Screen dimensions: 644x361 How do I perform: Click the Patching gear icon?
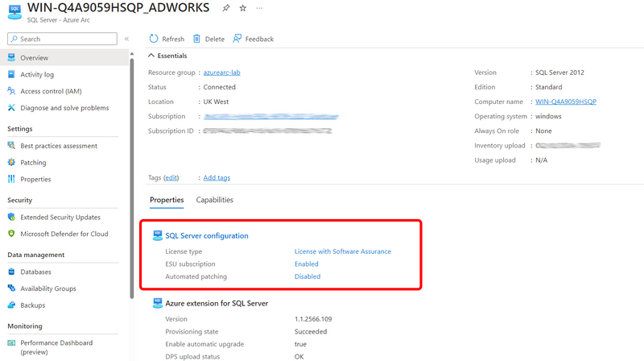click(x=11, y=163)
